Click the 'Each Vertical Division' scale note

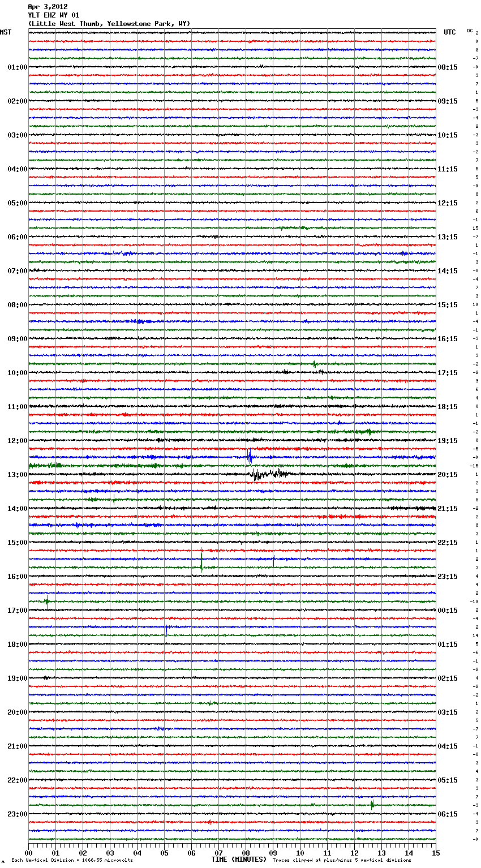pyautogui.click(x=72, y=860)
